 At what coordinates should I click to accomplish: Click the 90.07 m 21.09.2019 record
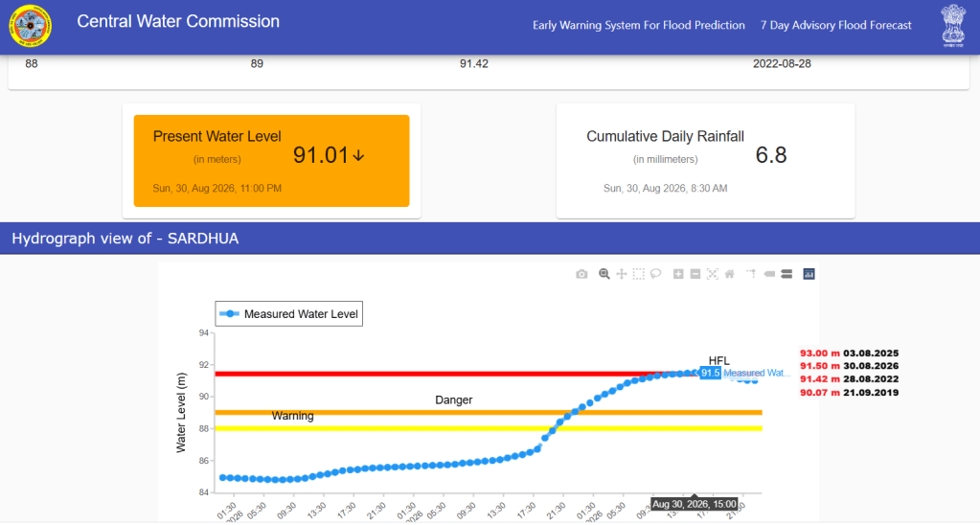click(850, 393)
